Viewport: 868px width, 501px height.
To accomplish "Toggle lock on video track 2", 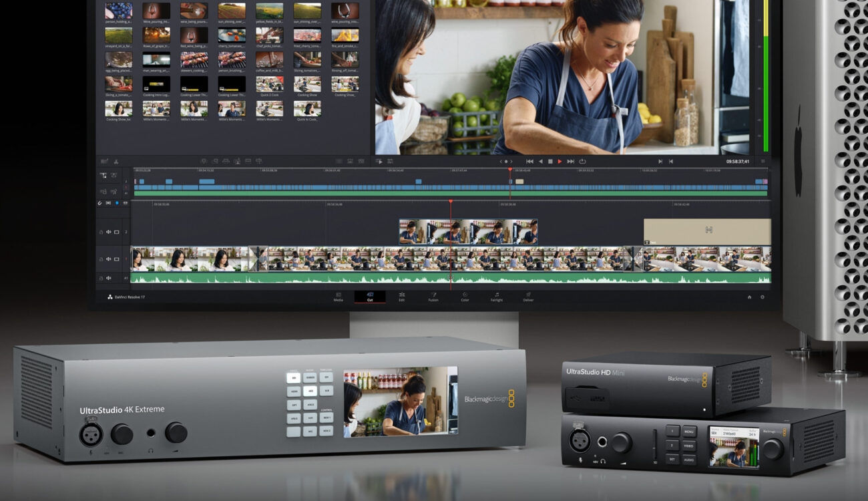I will pyautogui.click(x=101, y=232).
